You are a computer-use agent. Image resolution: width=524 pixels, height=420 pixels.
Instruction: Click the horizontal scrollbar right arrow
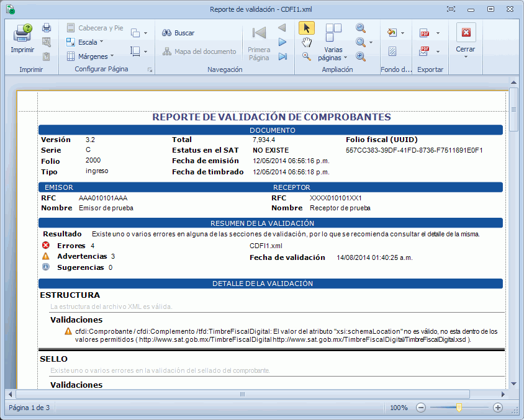tap(503, 395)
